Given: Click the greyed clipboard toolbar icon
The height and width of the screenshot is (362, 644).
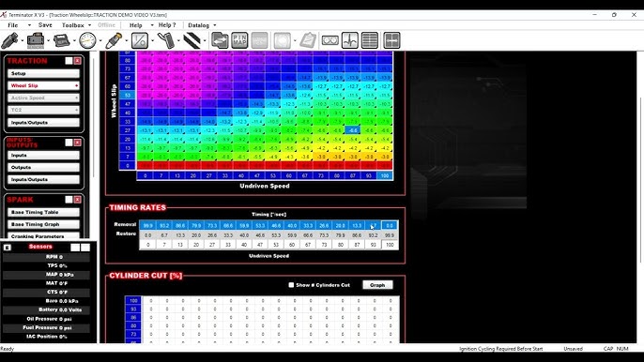Looking at the screenshot, I should (308, 40).
